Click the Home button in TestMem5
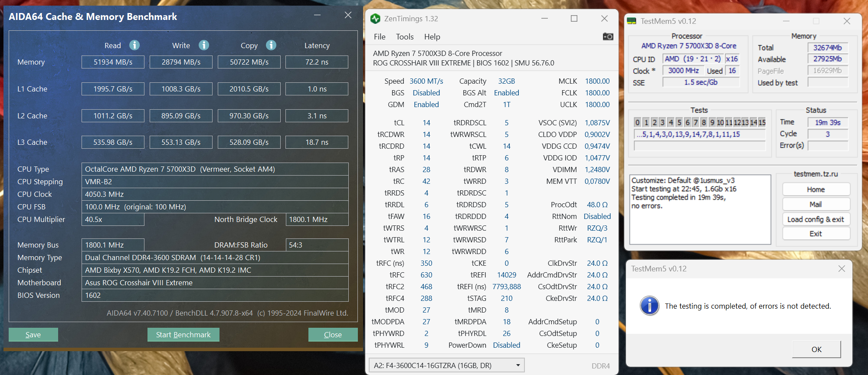 [816, 189]
